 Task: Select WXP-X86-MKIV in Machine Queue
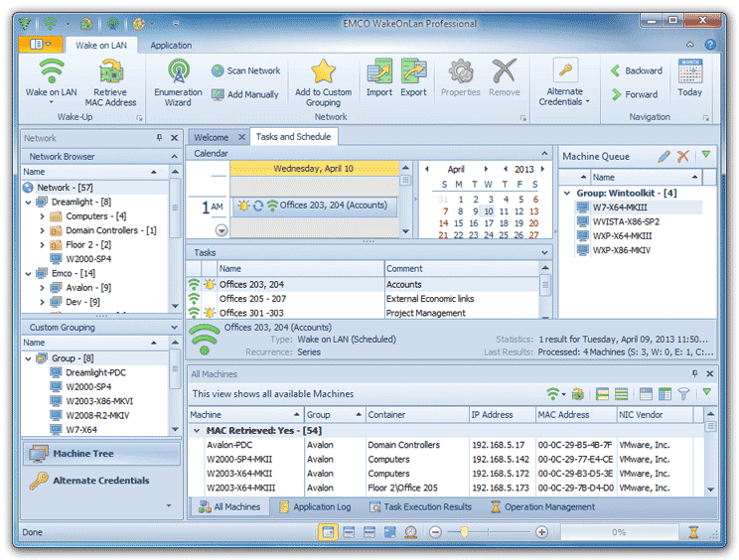pyautogui.click(x=621, y=250)
